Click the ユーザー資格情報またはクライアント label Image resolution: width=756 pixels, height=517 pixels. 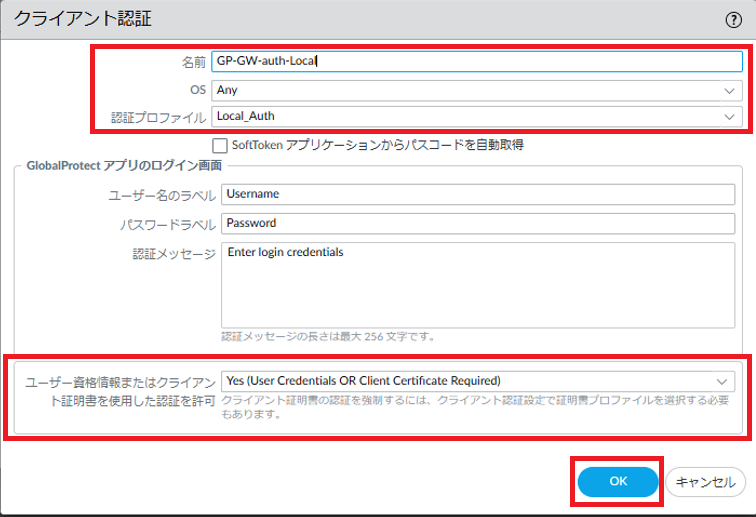pos(120,392)
